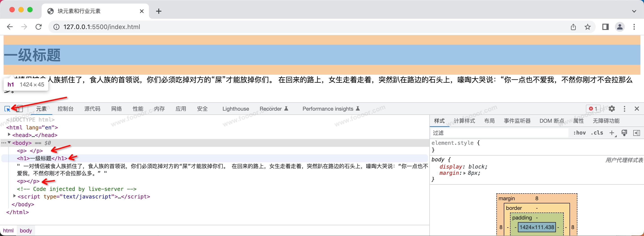Open DevTools three-dot customize menu
Screen dimensions: 644x236
click(x=625, y=109)
